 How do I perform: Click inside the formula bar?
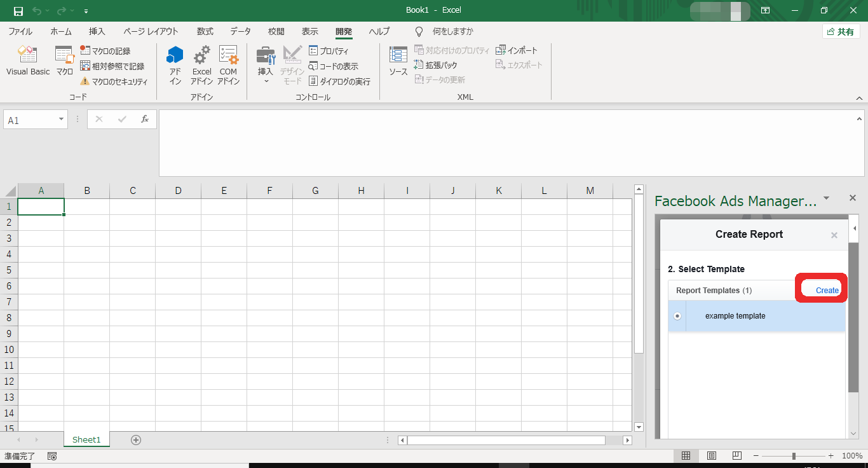pos(506,143)
